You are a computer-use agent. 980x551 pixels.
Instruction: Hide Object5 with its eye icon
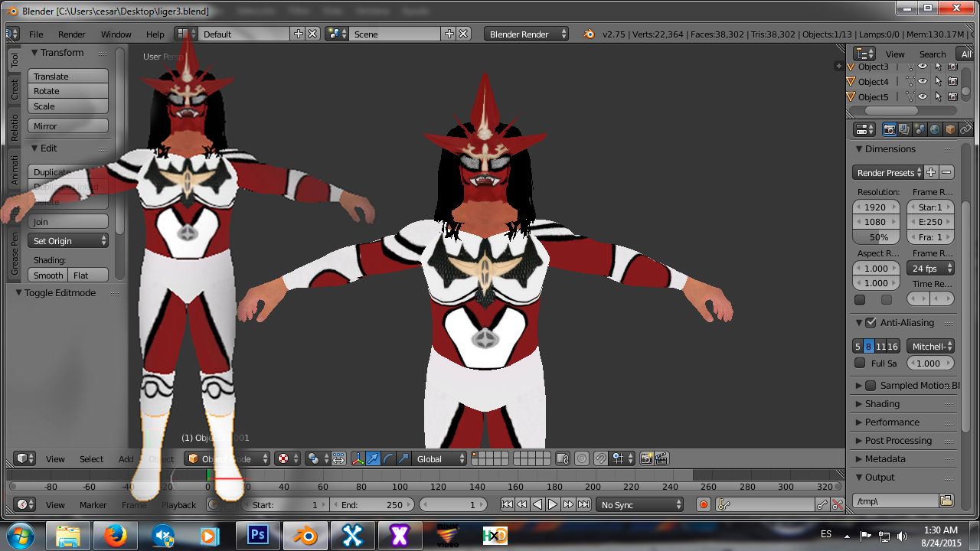point(923,96)
